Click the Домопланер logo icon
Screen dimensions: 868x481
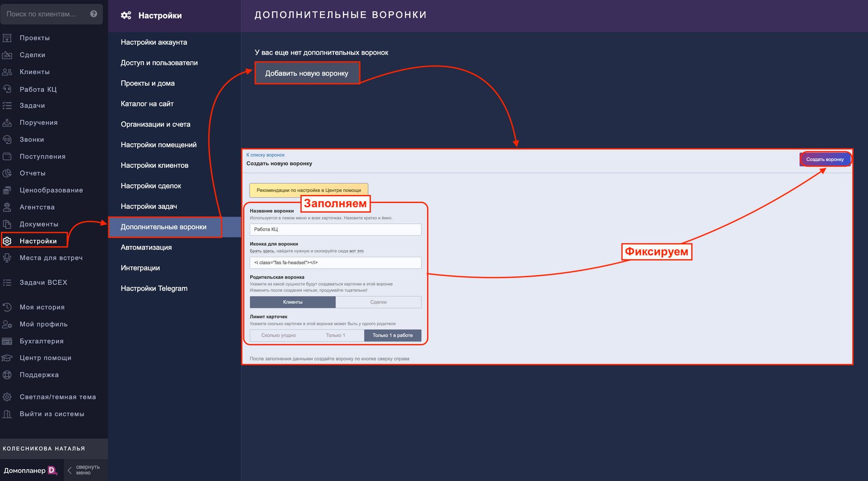point(52,470)
